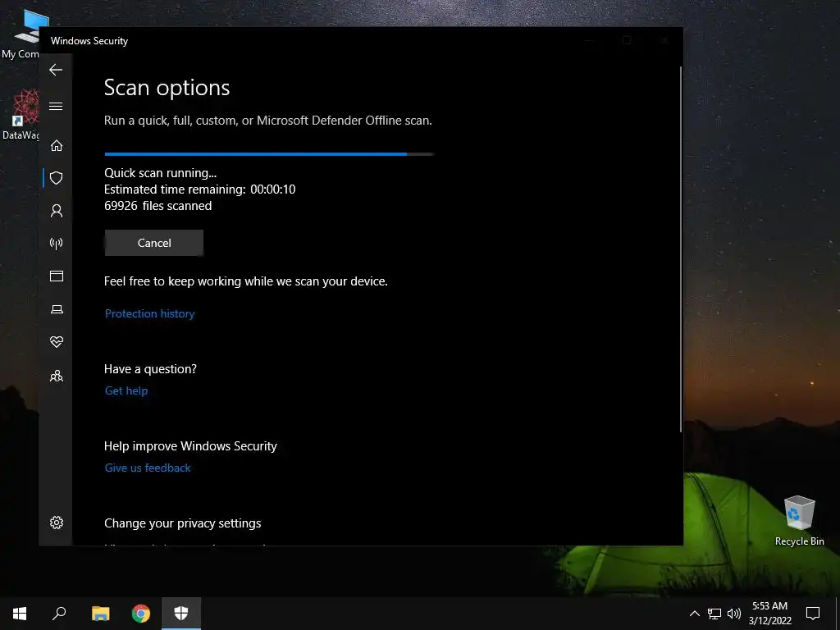840x630 pixels.
Task: Select the Recycle Bin desktop icon
Action: [x=799, y=521]
